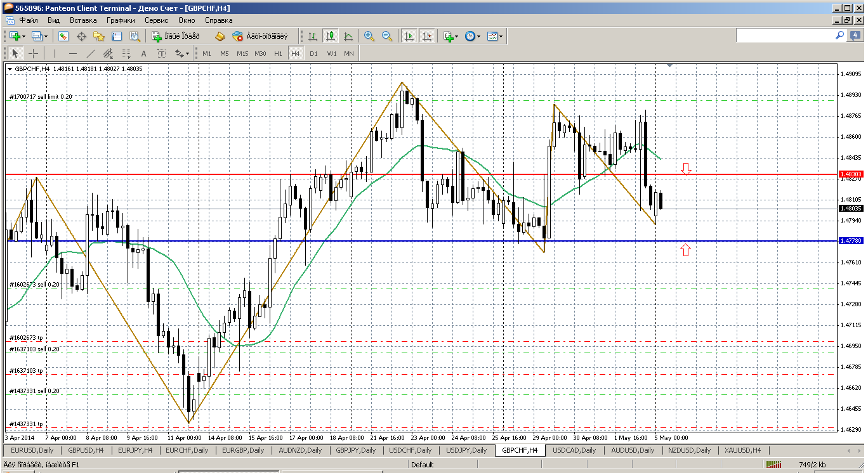This screenshot has width=868, height=473.
Task: Select the Text label tool
Action: [144, 53]
